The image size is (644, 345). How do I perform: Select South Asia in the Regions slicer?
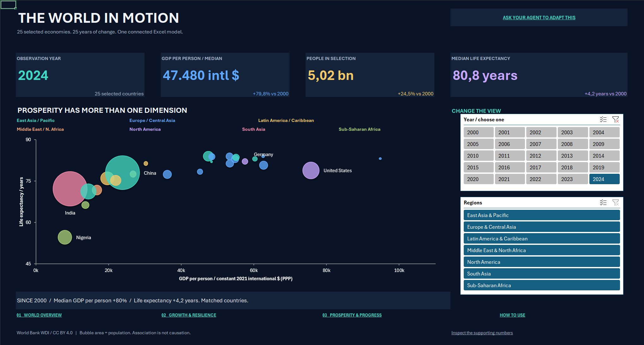[x=542, y=274]
